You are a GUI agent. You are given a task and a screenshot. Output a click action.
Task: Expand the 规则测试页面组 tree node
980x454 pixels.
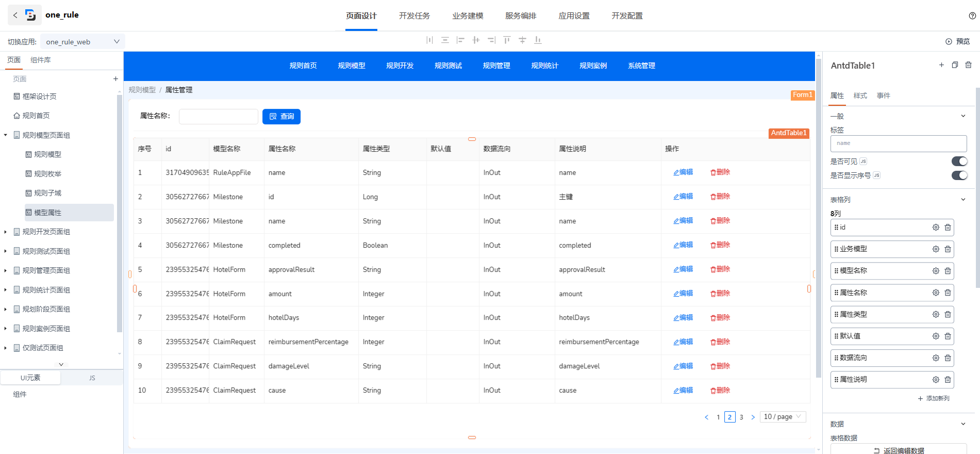(6, 251)
